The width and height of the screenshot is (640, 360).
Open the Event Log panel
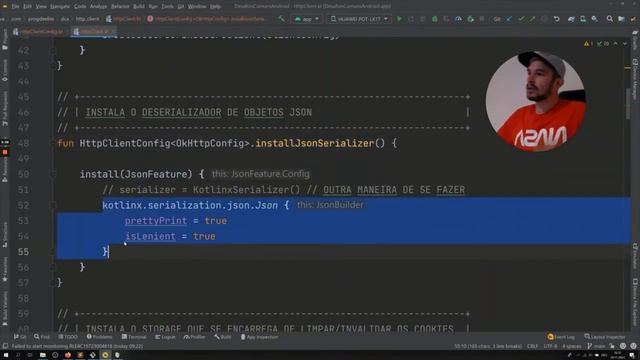[561, 337]
